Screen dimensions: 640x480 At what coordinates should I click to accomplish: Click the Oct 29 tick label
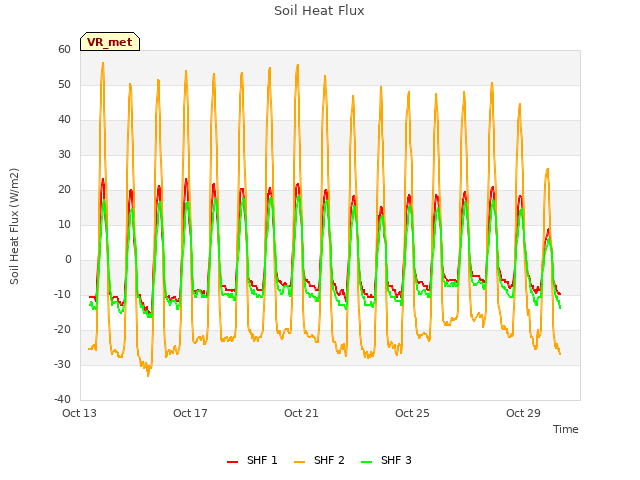[x=523, y=413]
